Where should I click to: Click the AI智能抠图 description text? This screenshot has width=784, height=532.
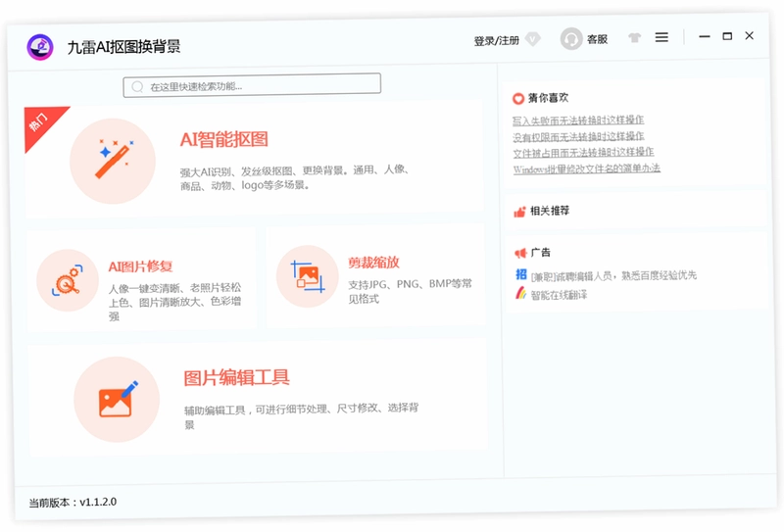(x=295, y=177)
